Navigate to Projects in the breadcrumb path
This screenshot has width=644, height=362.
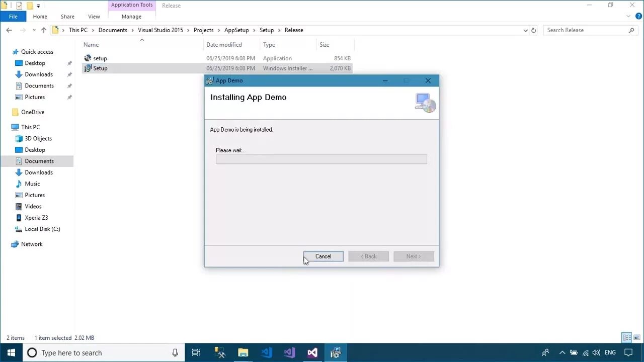203,30
